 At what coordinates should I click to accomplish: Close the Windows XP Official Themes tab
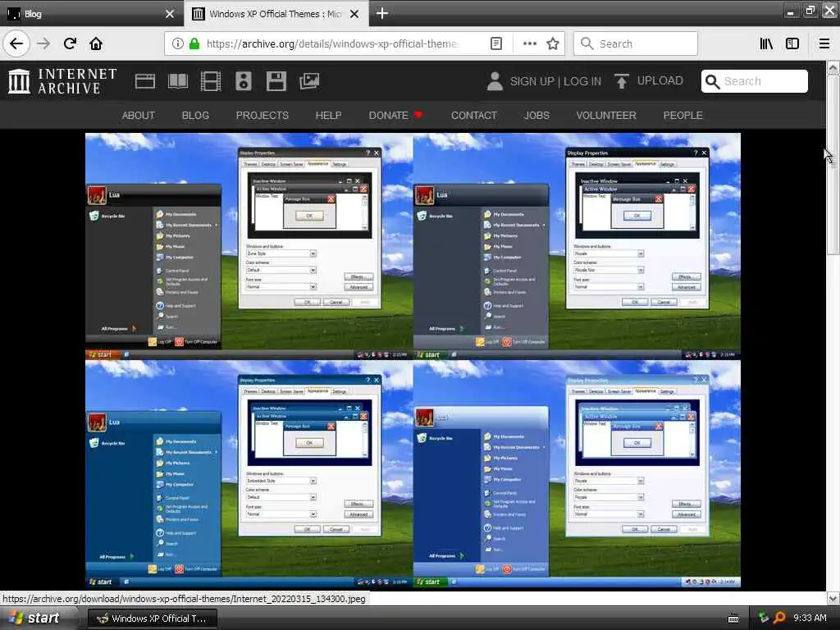pos(354,14)
